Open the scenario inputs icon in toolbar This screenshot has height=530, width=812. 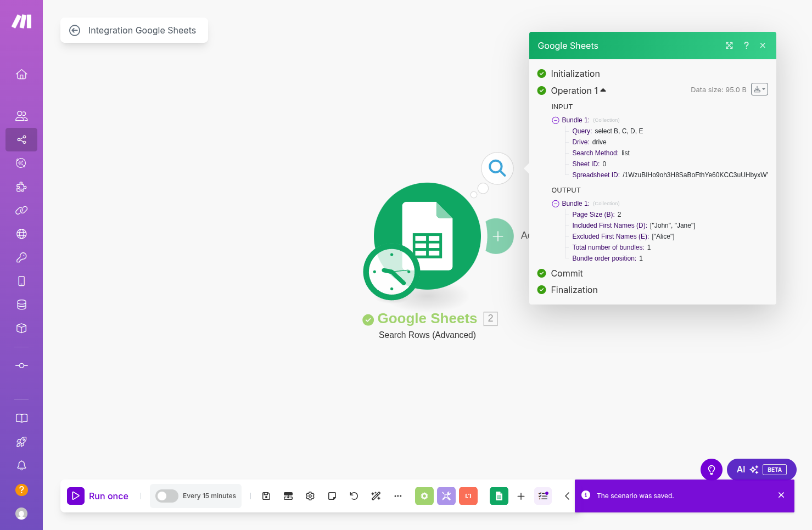(x=288, y=496)
